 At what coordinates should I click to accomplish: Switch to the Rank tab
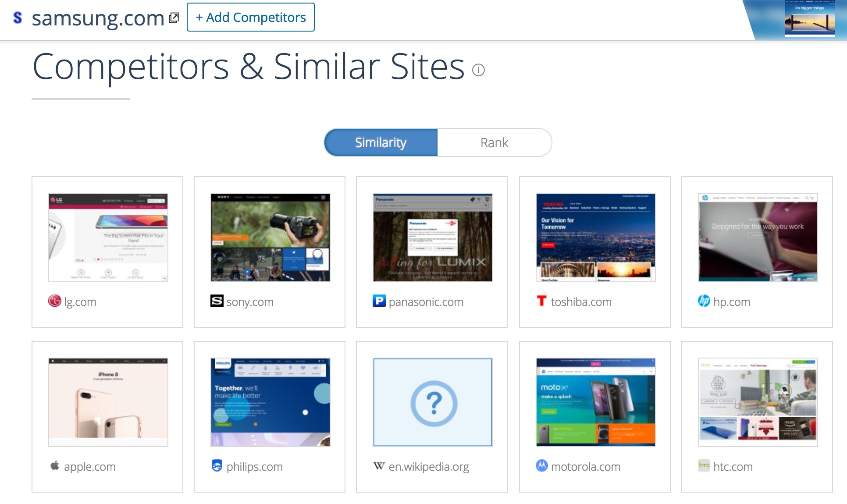(495, 142)
